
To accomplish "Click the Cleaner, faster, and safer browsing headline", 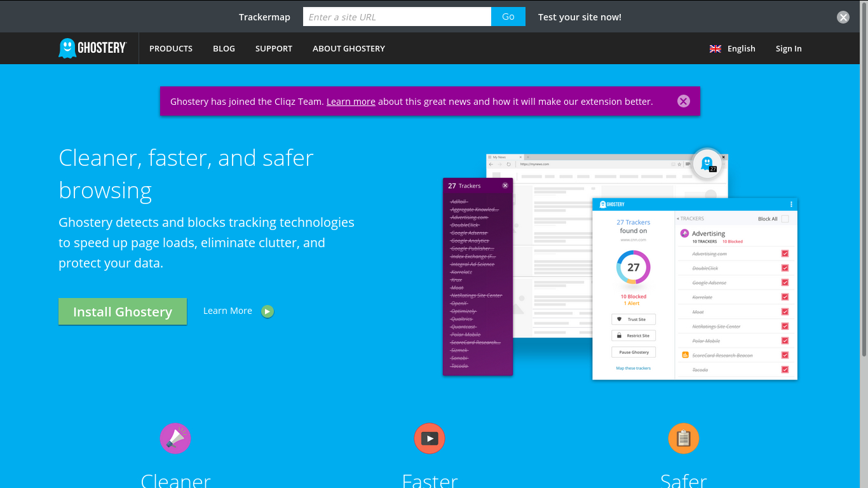I will 186,173.
